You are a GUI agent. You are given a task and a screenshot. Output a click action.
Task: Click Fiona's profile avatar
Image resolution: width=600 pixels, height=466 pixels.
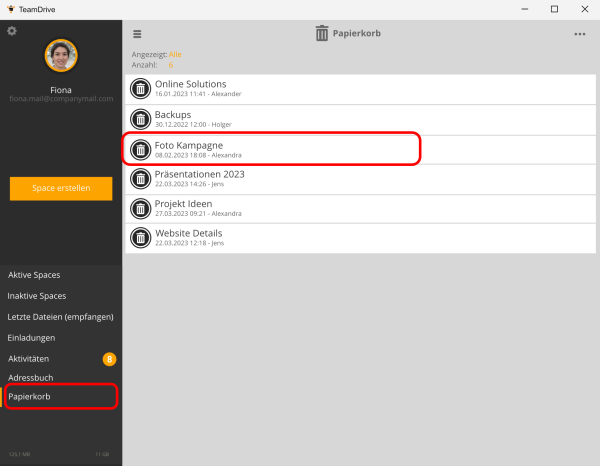[61, 56]
